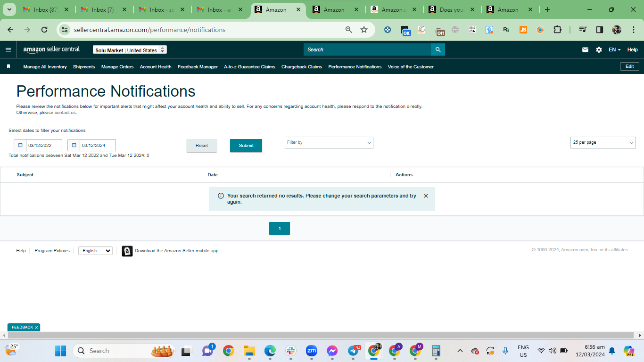Open Telegram from the taskbar

[354, 351]
